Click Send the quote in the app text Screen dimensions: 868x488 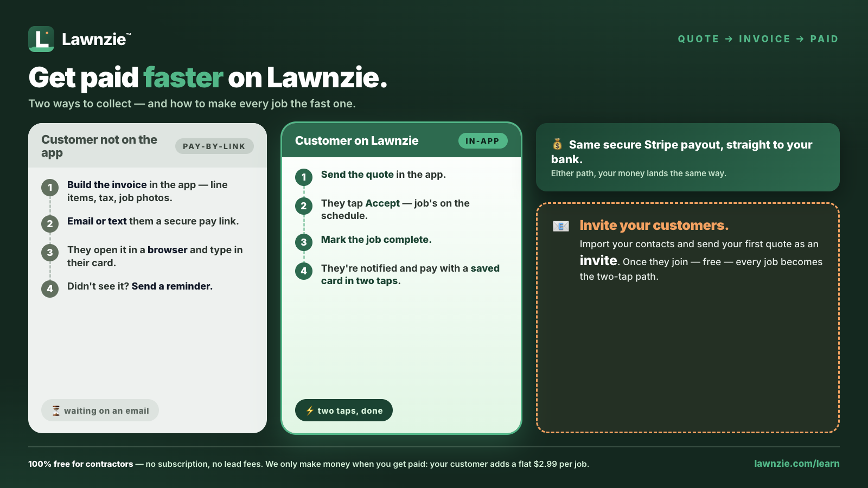click(384, 175)
